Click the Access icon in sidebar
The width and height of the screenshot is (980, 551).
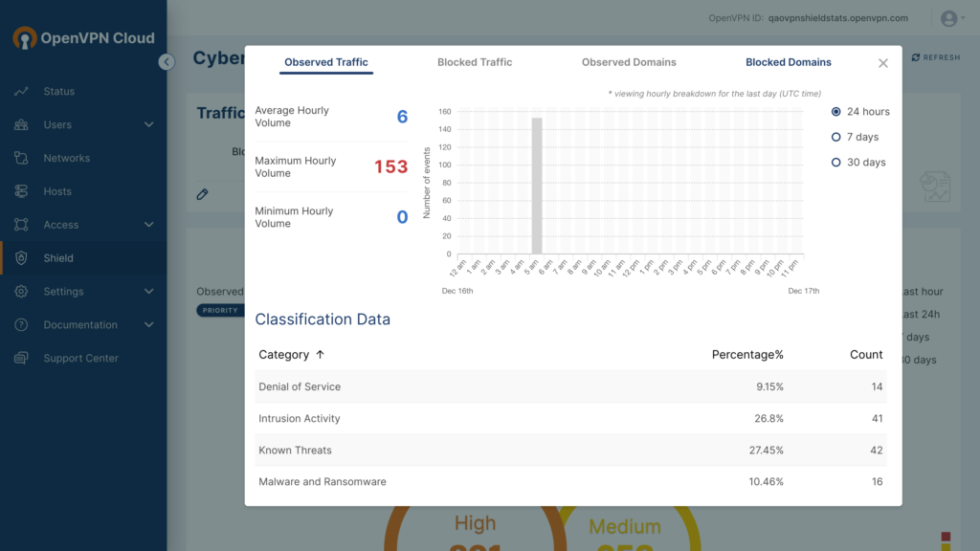click(21, 225)
